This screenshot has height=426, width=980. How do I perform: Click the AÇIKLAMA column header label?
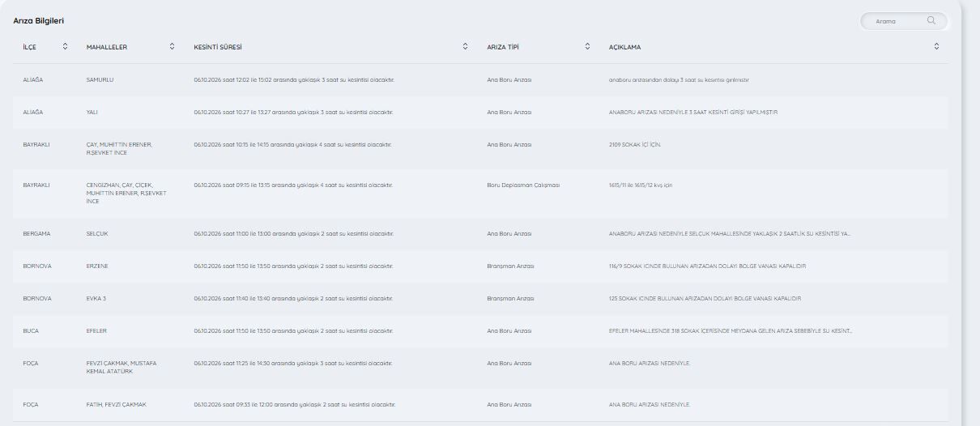pyautogui.click(x=624, y=47)
